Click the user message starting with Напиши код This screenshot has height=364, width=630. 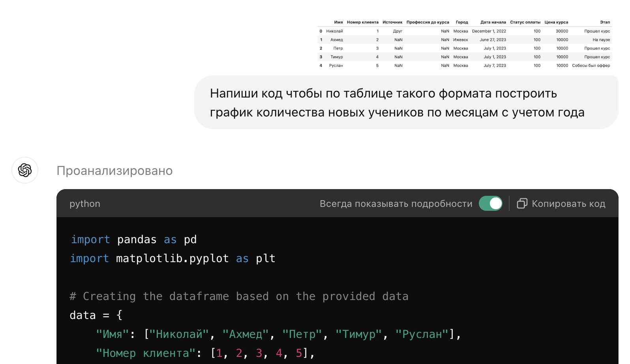point(406,103)
